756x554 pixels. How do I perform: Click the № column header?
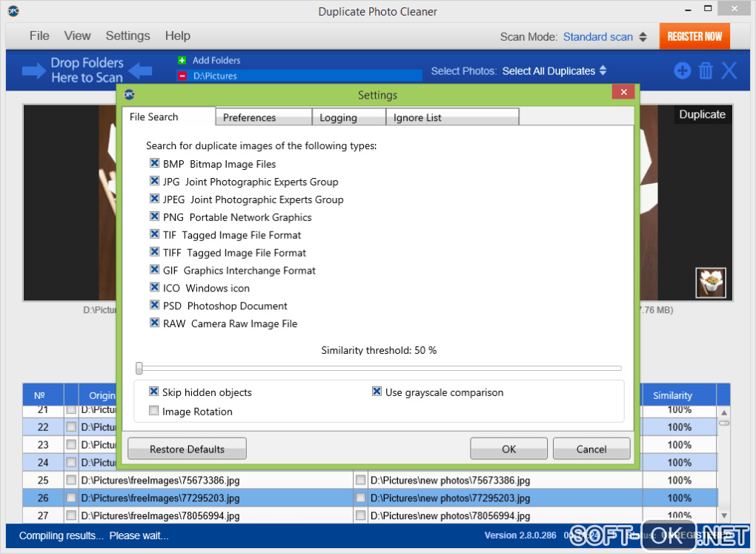[43, 395]
